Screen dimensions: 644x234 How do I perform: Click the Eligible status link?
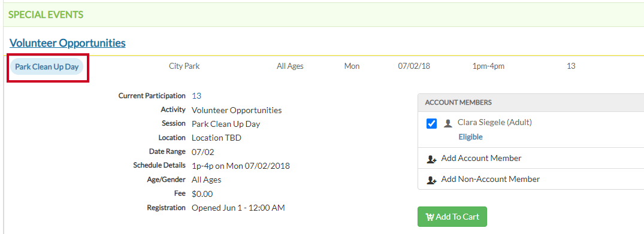[x=470, y=137]
